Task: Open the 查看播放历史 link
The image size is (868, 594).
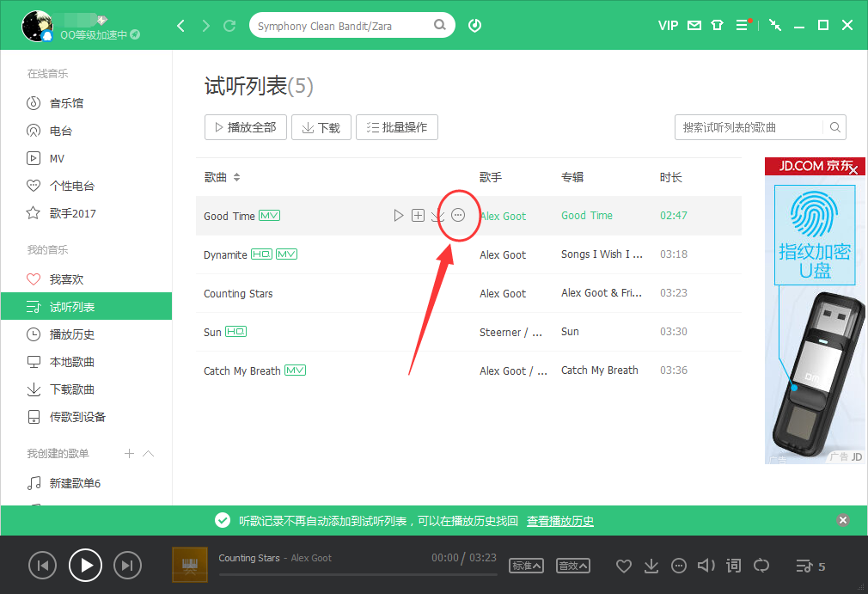Action: (x=559, y=520)
